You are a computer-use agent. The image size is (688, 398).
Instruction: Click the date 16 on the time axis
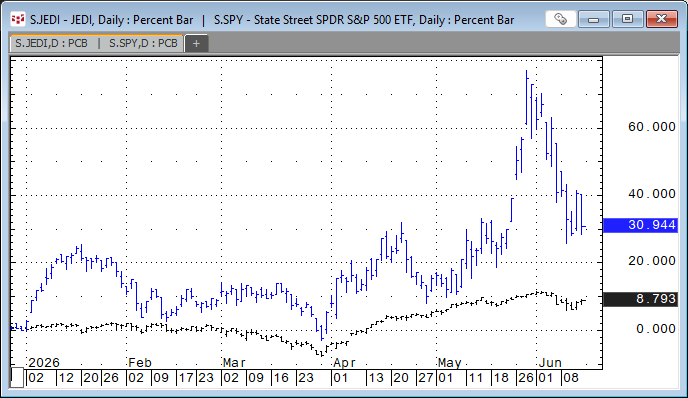(281, 378)
